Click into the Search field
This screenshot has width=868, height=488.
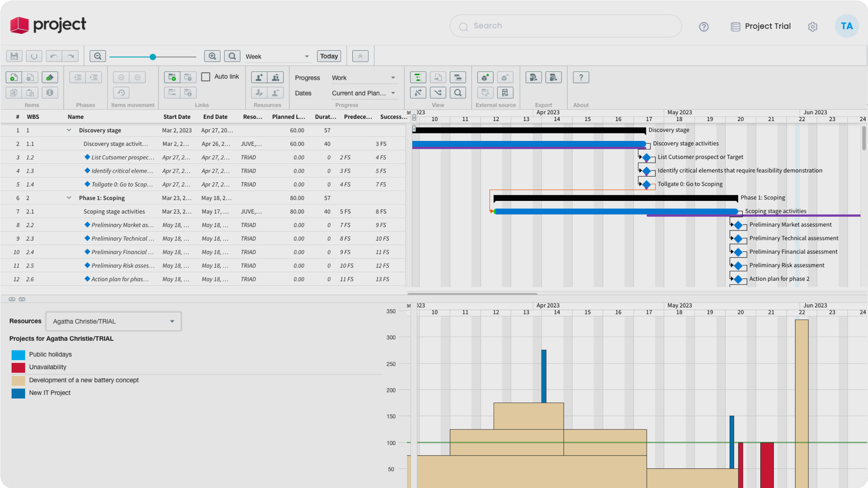565,26
